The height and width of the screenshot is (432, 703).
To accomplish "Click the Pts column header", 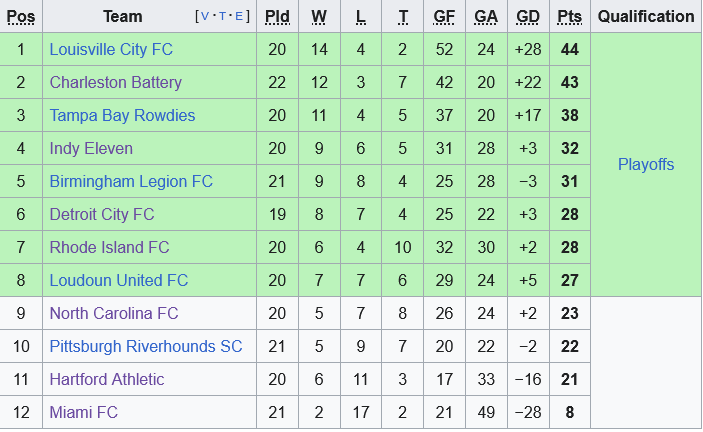I will [570, 16].
